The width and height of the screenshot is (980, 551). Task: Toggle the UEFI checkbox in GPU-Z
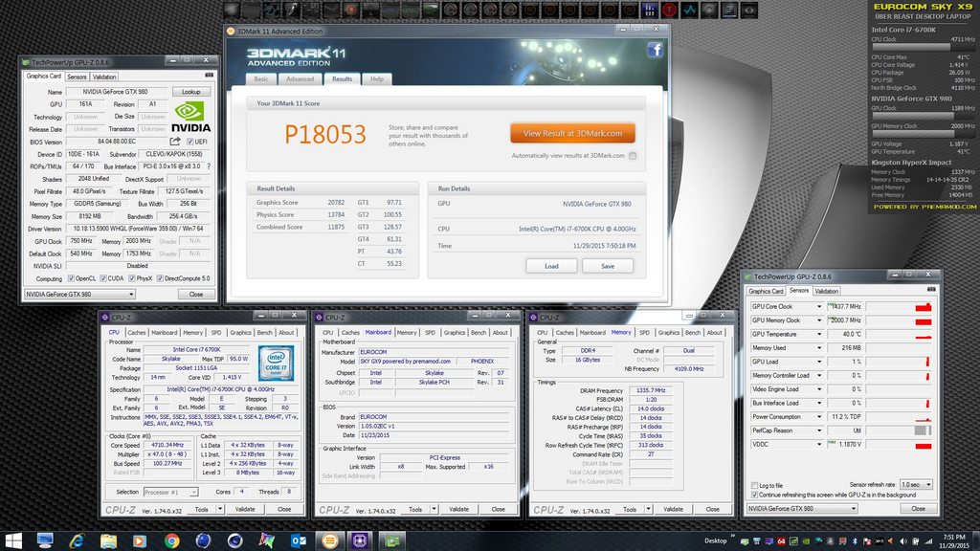(190, 142)
